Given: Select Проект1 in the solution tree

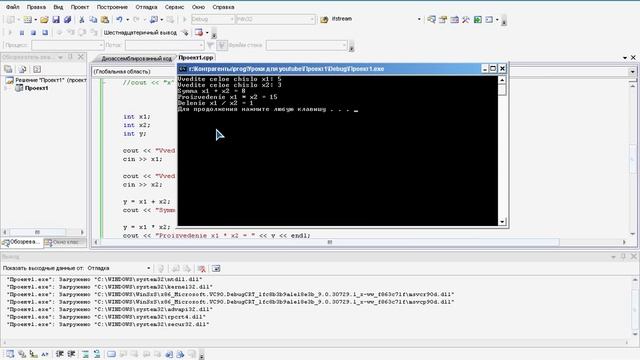Looking at the screenshot, I should tap(36, 88).
